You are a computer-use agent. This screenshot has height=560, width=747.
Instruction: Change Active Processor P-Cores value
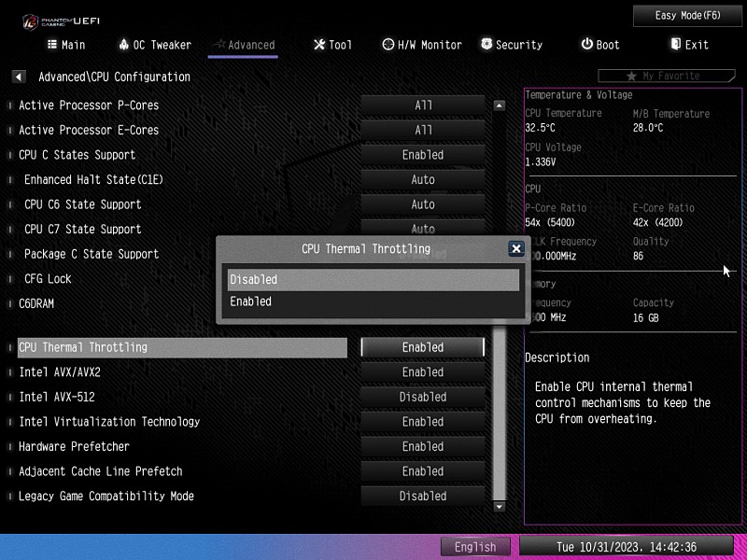pos(422,105)
